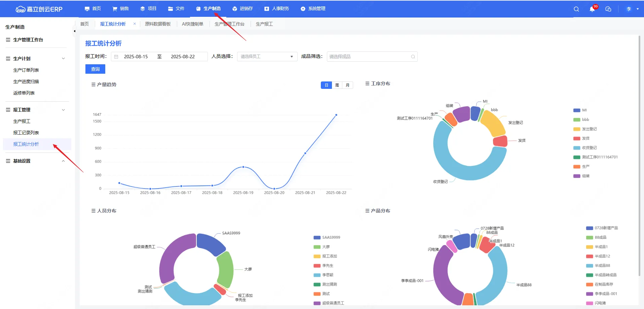Click the calendar icon in date field
The image size is (644, 309).
coord(116,57)
